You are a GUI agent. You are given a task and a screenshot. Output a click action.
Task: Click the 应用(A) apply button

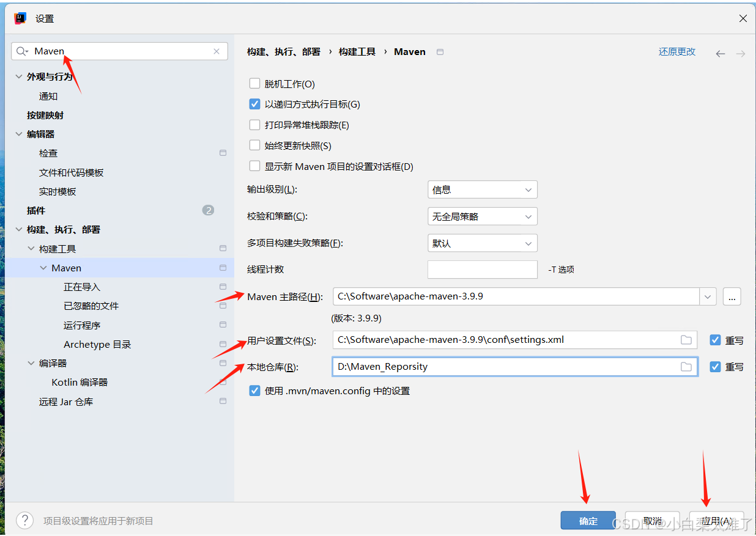(717, 521)
